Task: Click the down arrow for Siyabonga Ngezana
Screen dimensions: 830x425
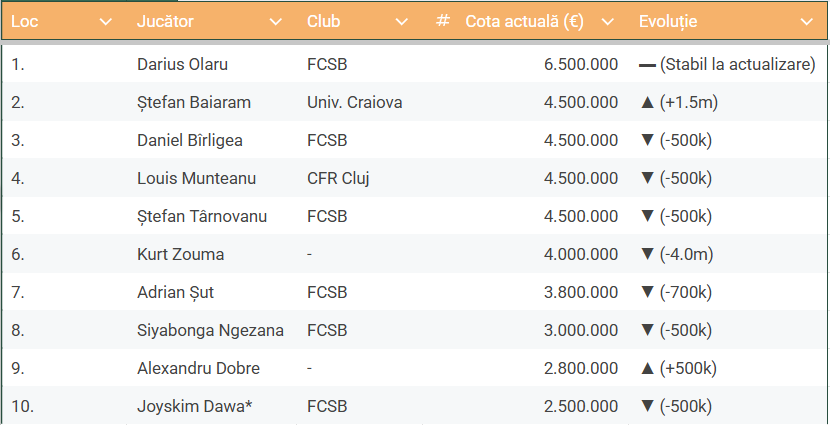Action: tap(646, 330)
